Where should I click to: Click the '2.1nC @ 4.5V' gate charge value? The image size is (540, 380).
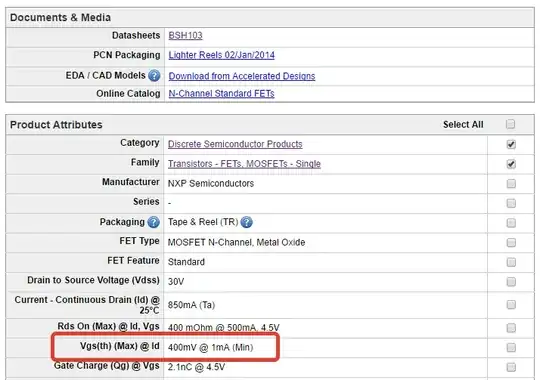(x=196, y=367)
